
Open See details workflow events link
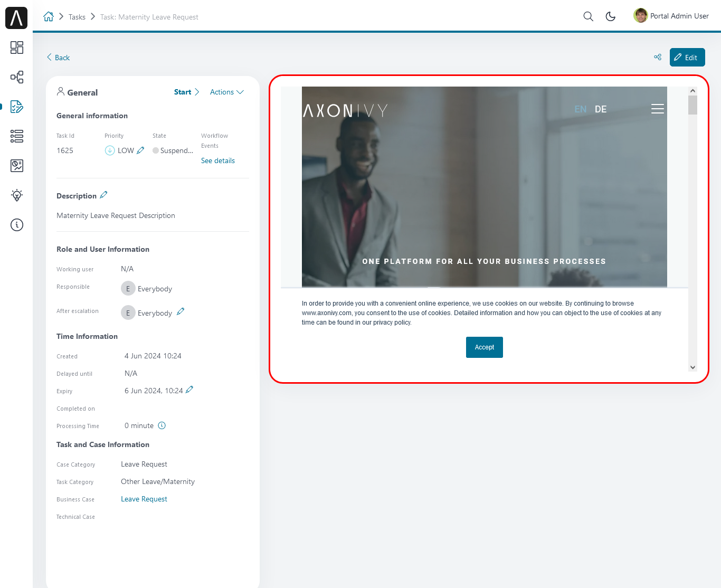[x=218, y=160]
